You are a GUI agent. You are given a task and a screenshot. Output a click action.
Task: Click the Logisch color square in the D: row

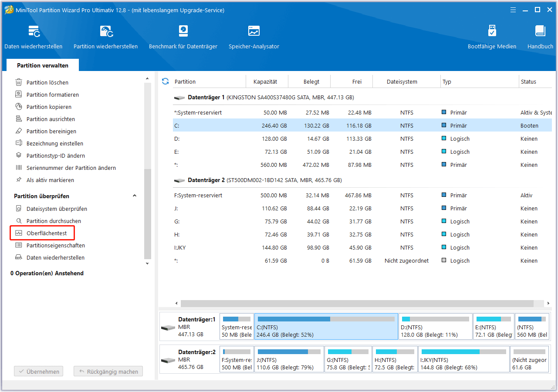444,139
